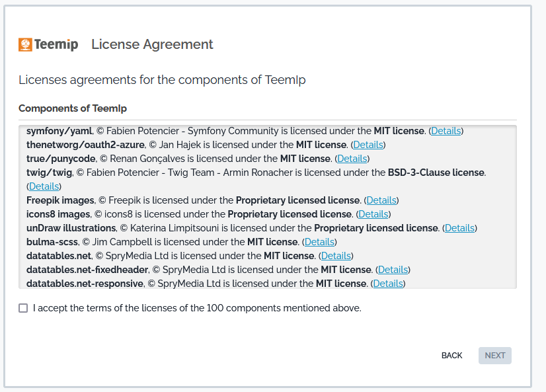Open Details link for datatables.net-responsive
This screenshot has width=546, height=392.
pos(388,284)
